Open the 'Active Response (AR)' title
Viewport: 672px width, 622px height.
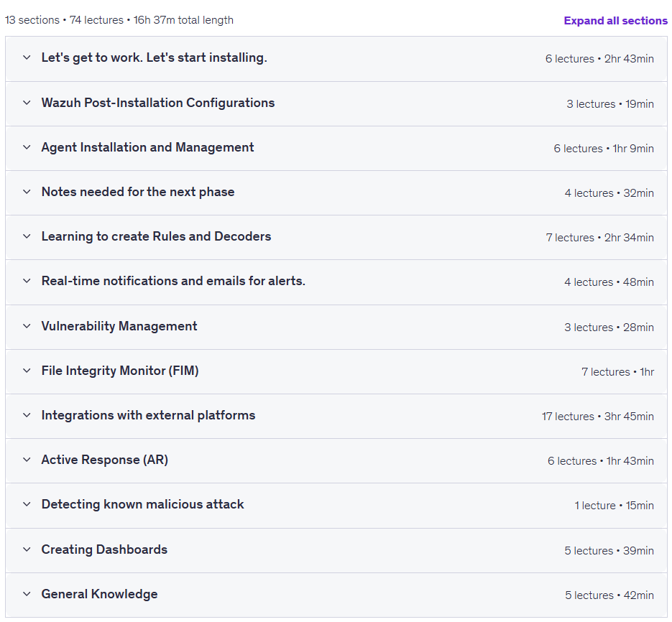[104, 460]
